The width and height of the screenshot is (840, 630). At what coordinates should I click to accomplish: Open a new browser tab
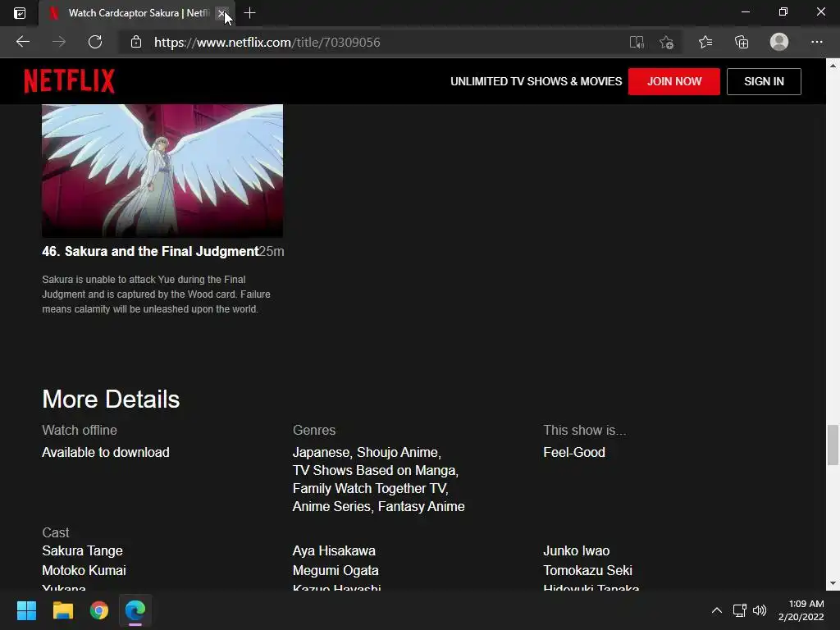tap(249, 13)
